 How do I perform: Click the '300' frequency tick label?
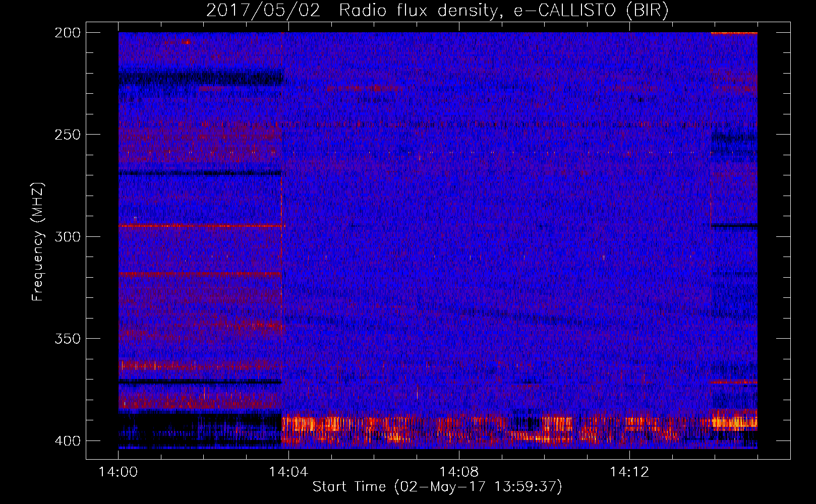67,236
